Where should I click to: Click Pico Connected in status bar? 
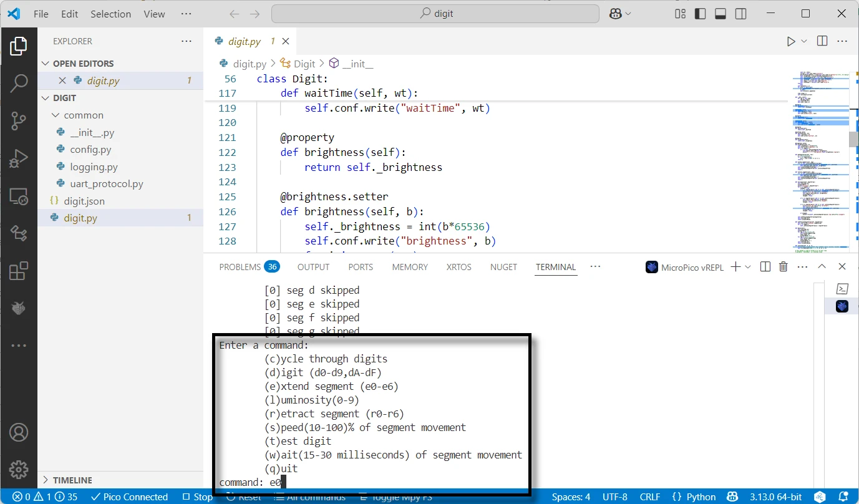click(x=129, y=497)
